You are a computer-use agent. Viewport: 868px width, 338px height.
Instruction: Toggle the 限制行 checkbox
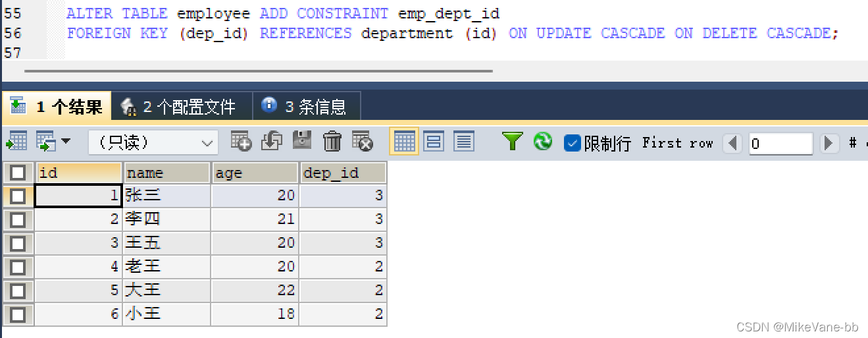coord(573,143)
